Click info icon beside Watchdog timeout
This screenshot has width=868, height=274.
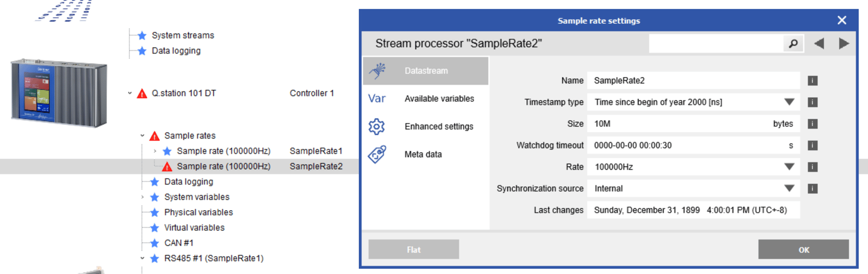tap(812, 146)
